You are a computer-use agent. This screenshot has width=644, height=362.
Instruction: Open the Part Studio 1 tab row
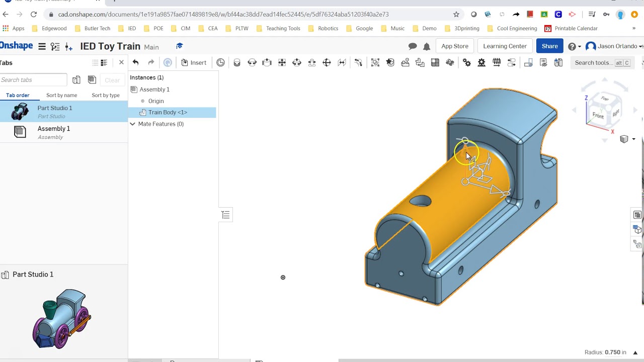(64, 112)
